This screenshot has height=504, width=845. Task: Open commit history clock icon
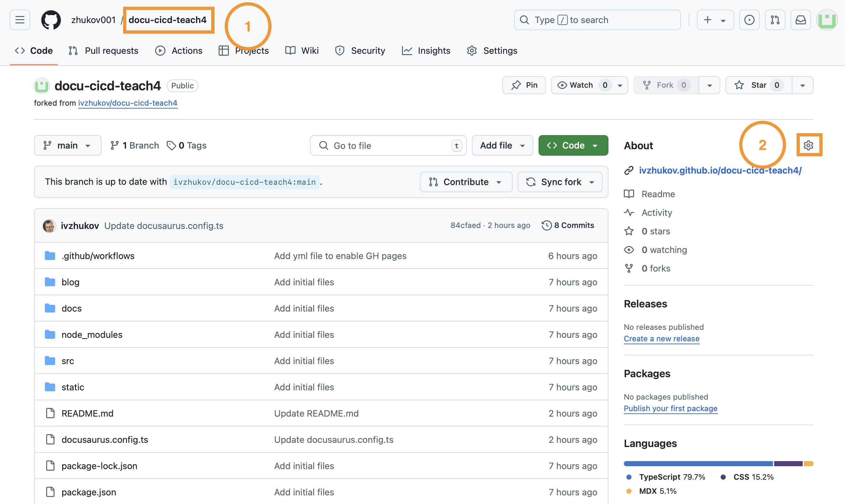point(546,225)
